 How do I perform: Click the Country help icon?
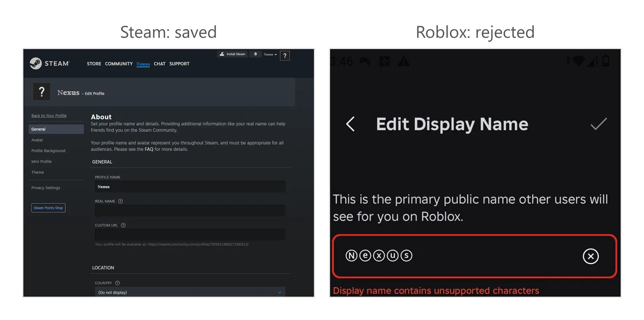(x=118, y=283)
